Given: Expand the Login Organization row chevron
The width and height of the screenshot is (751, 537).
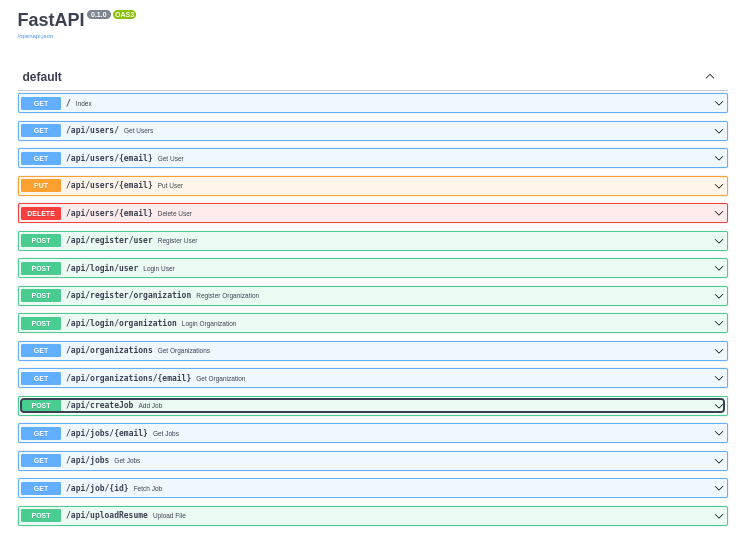Looking at the screenshot, I should point(719,323).
